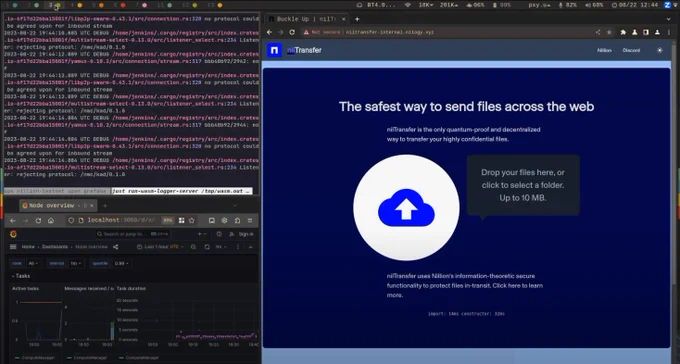Screen dimensions: 680x364
Task: Expand the Chrome tab search chevron
Action: [668, 19]
